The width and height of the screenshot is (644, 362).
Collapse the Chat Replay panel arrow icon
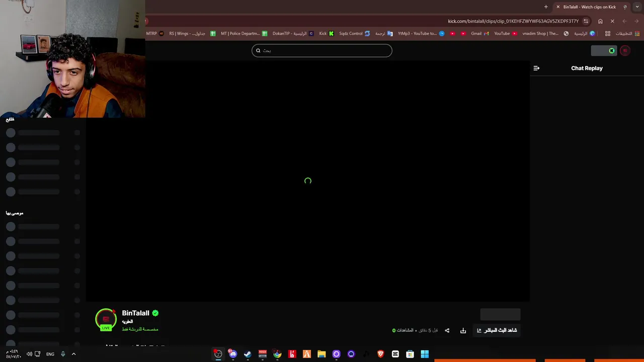click(x=536, y=68)
